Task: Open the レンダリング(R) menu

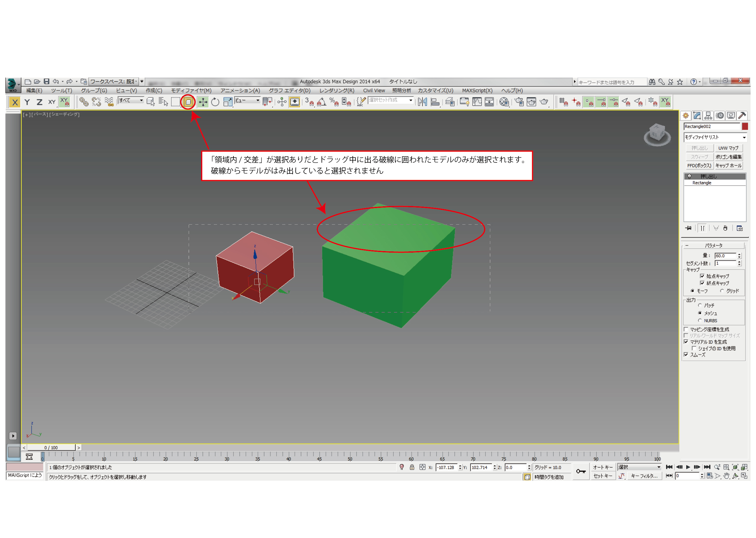Action: (336, 91)
